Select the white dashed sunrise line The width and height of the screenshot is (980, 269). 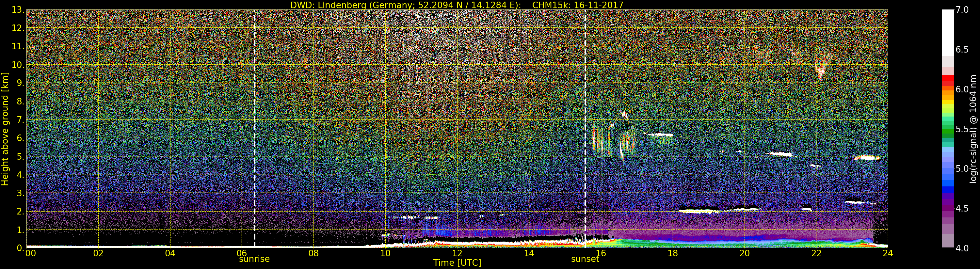coord(254,114)
